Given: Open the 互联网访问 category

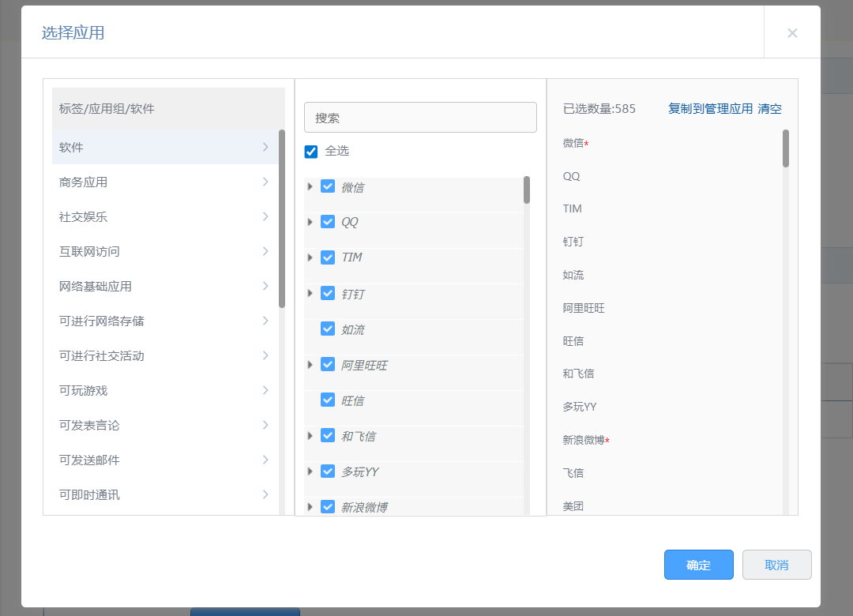Looking at the screenshot, I should (166, 251).
